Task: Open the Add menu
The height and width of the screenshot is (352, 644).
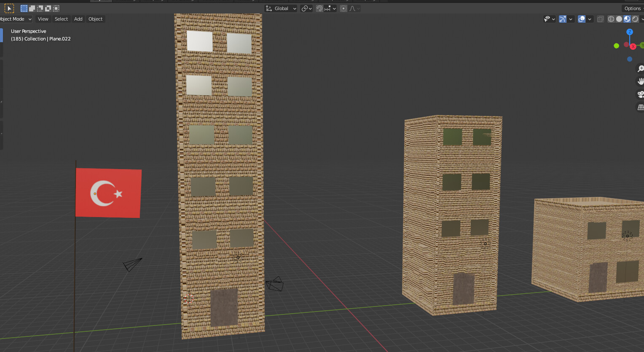Action: coord(78,19)
